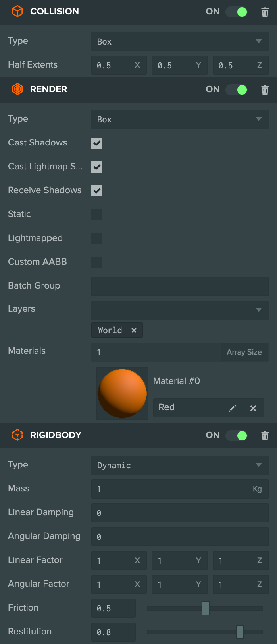
Task: Toggle the Collision component off
Action: pyautogui.click(x=237, y=12)
